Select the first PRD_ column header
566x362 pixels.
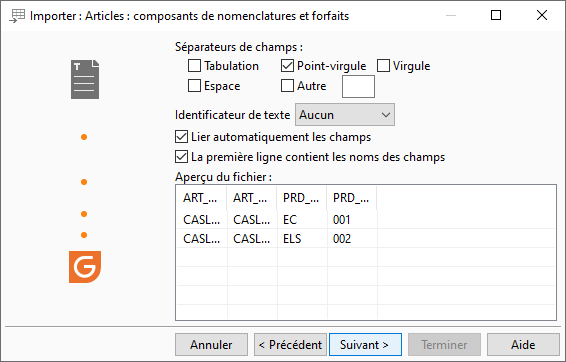coord(302,198)
